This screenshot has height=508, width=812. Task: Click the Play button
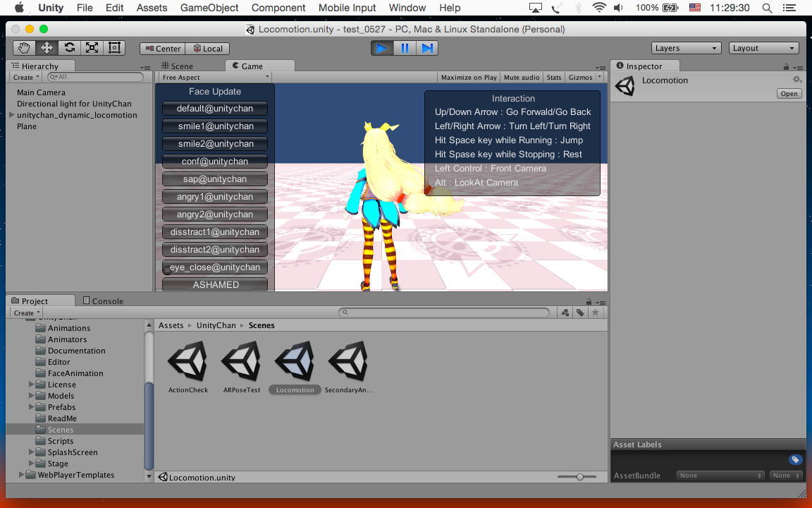(381, 48)
